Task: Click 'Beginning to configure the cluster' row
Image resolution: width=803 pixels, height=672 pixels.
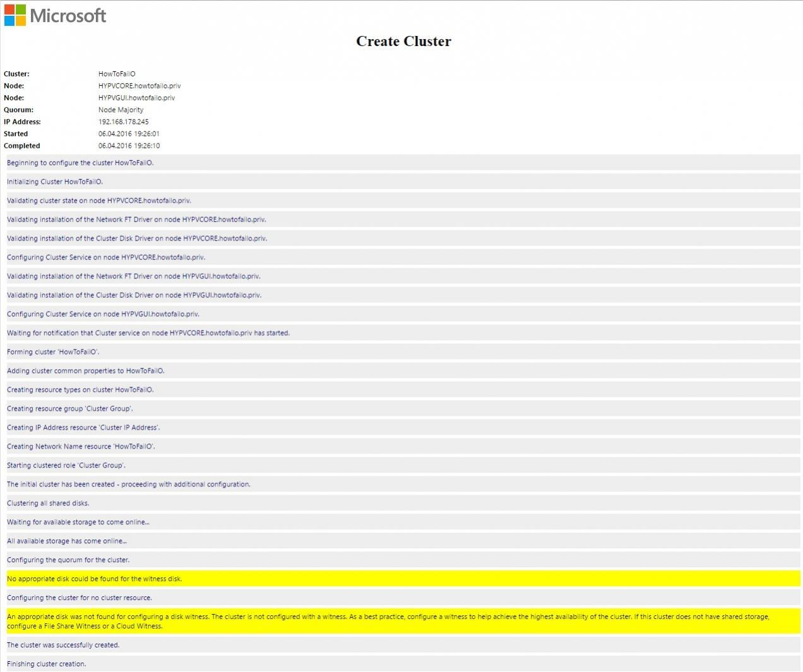Action: 403,163
